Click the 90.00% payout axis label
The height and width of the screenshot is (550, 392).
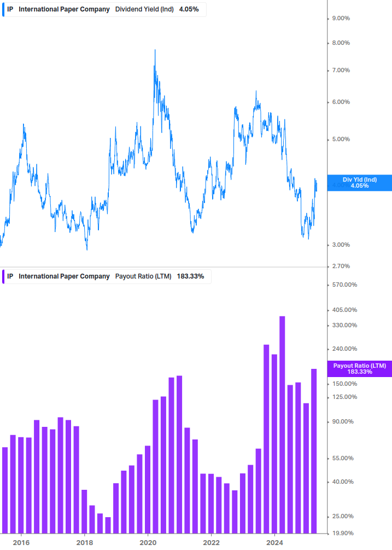(x=343, y=421)
